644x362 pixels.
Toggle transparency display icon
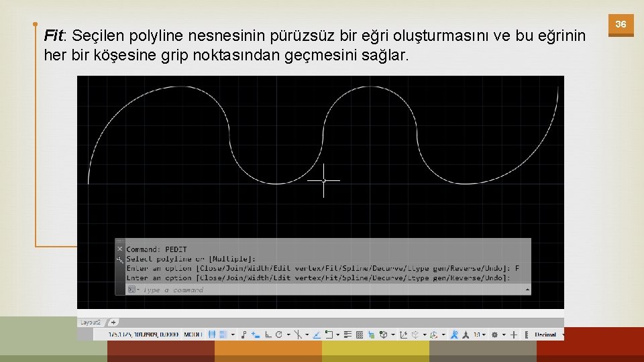(360, 335)
